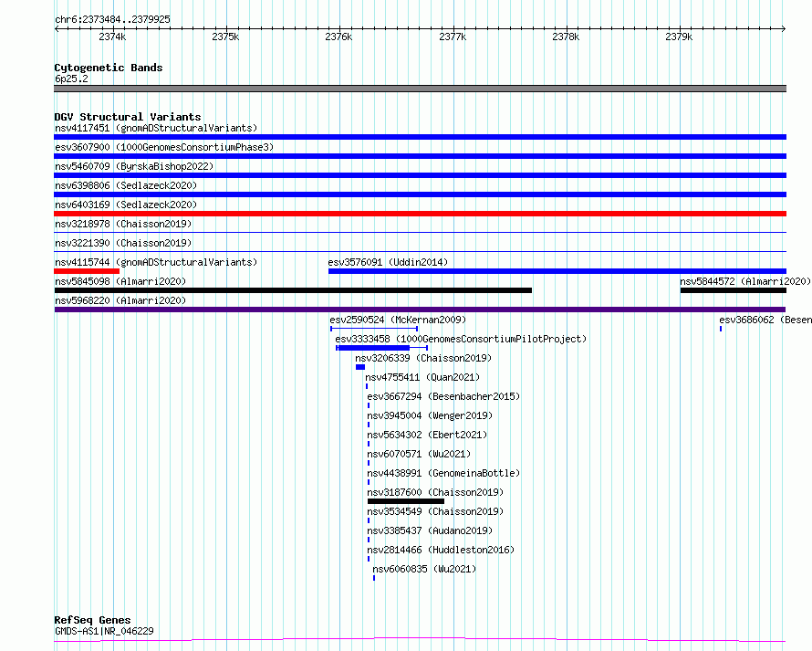The height and width of the screenshot is (651, 812).
Task: Click the nsv4117451 gnomADStructuralVariants label
Action: [156, 128]
